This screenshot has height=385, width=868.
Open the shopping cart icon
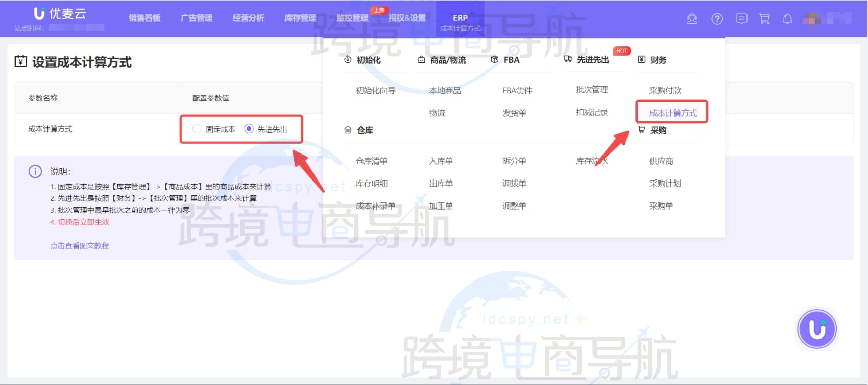[x=764, y=19]
